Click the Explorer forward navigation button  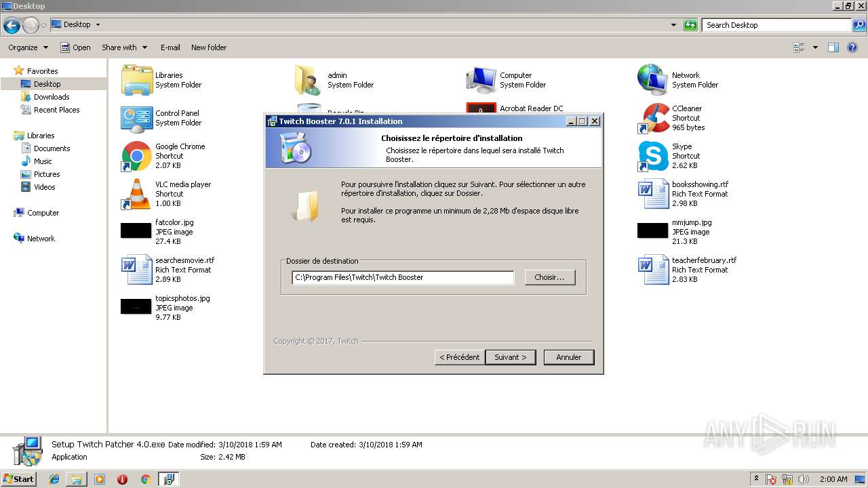point(31,26)
